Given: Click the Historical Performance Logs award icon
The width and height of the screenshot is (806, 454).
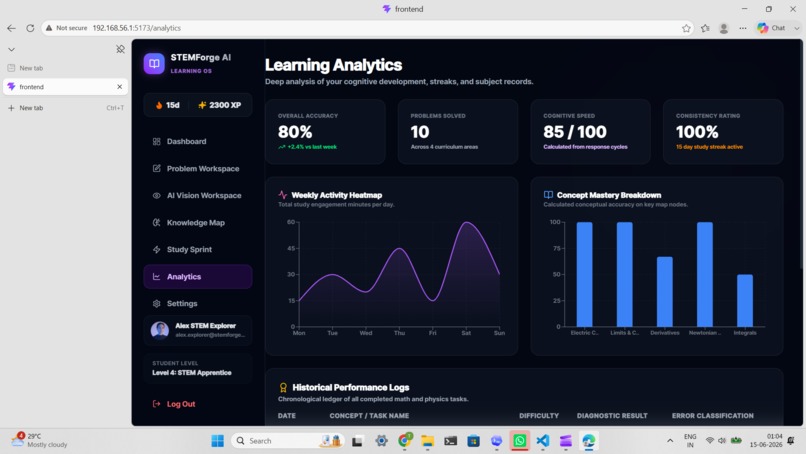Looking at the screenshot, I should coord(283,388).
